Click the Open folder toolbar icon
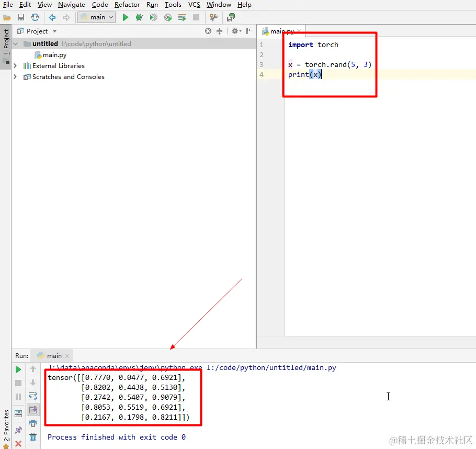 (x=7, y=18)
